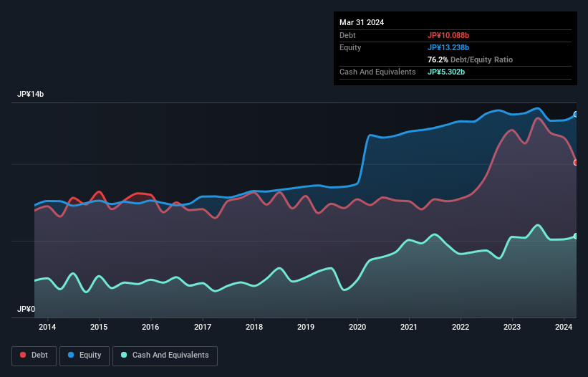Click the blue Equity legend dot
588x377 pixels.
click(x=71, y=355)
